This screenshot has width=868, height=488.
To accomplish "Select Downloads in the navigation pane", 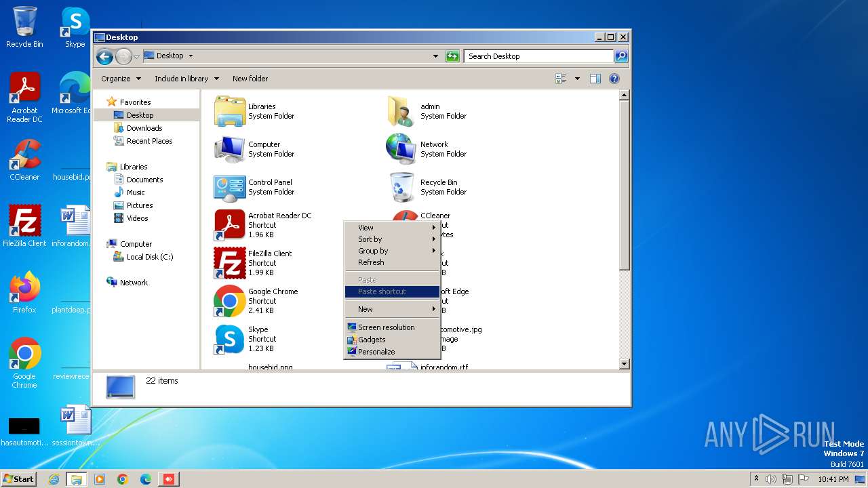I will (144, 128).
